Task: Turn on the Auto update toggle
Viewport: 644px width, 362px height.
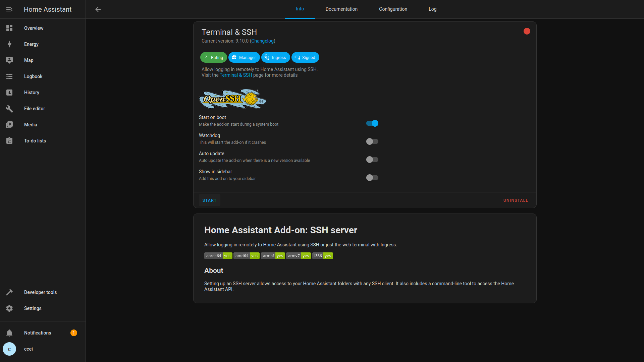Action: point(372,160)
